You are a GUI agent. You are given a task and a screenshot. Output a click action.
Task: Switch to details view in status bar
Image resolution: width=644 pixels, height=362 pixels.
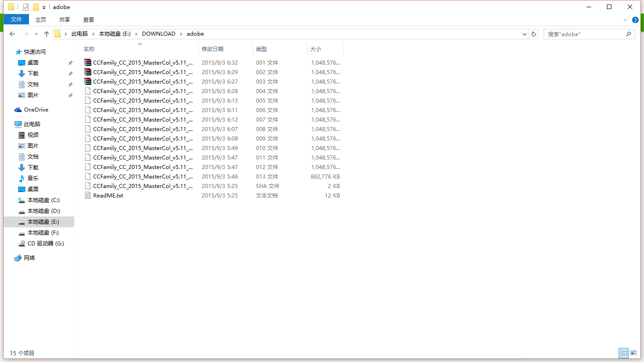coord(624,353)
